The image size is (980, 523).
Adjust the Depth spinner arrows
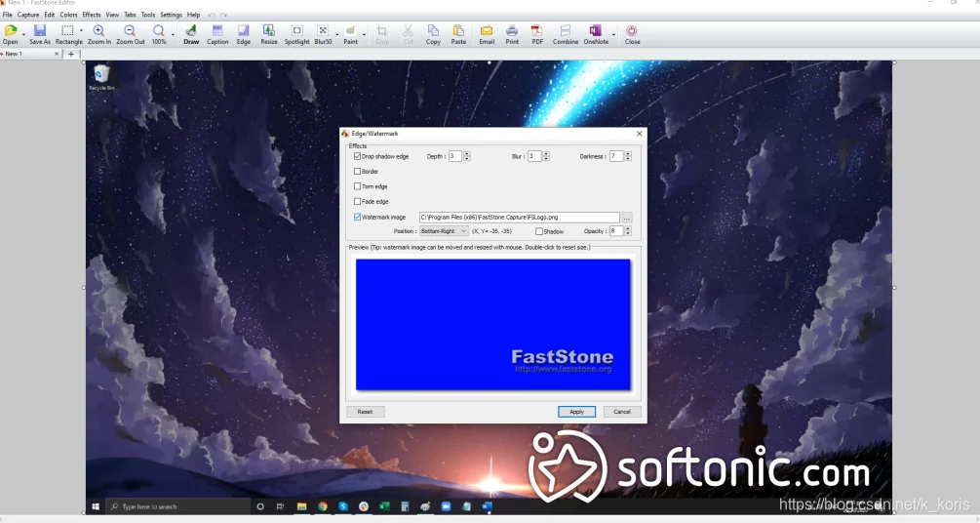pyautogui.click(x=467, y=156)
